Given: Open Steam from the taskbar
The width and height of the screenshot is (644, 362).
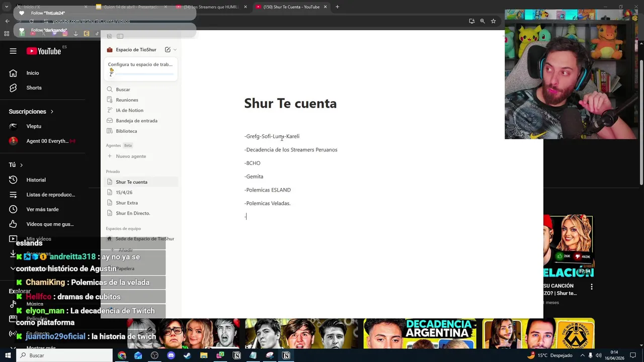Looking at the screenshot, I should coord(187,355).
